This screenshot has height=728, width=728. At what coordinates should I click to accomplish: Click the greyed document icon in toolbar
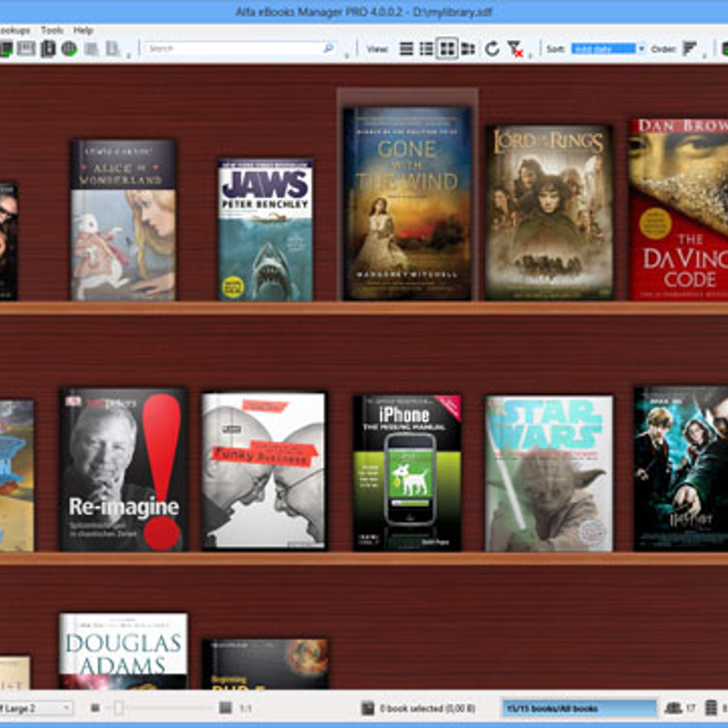click(x=91, y=49)
